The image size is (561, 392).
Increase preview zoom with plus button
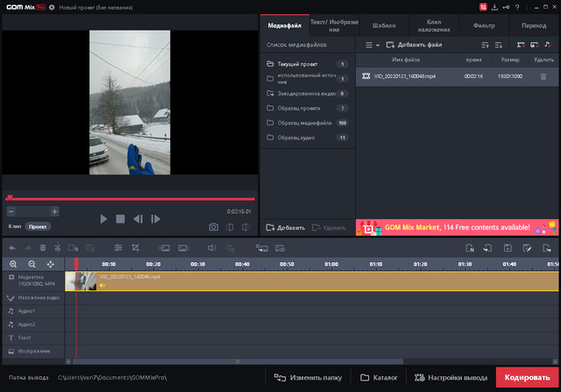[54, 211]
